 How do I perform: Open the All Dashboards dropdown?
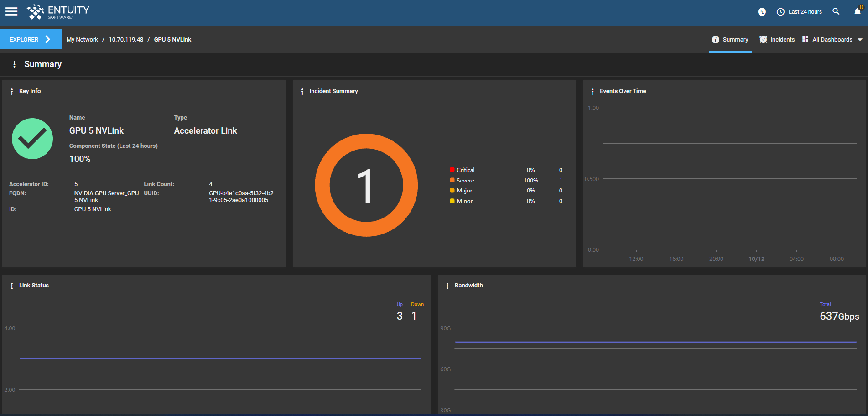[832, 40]
